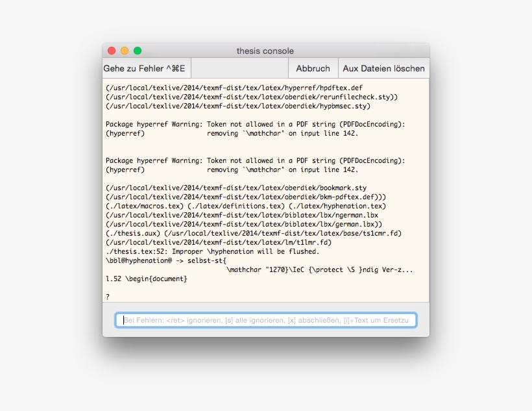The image size is (532, 411).
Task: Minimize the thesis console with yellow button
Action: [125, 51]
